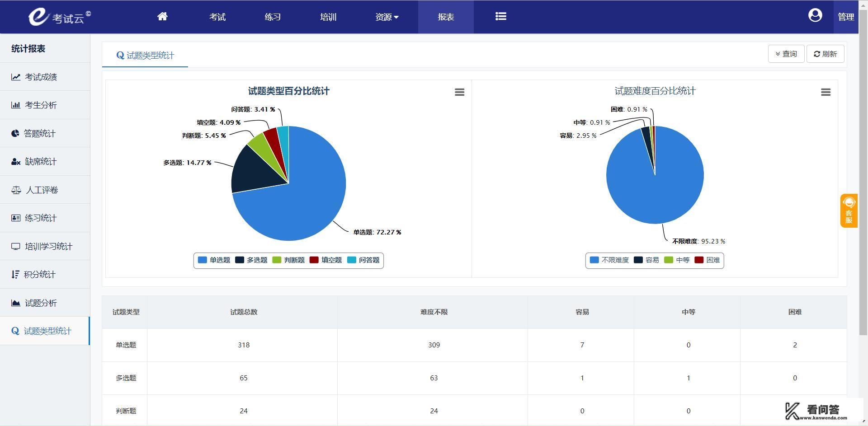Open the 管理 menu
The image size is (868, 426).
[x=846, y=17]
